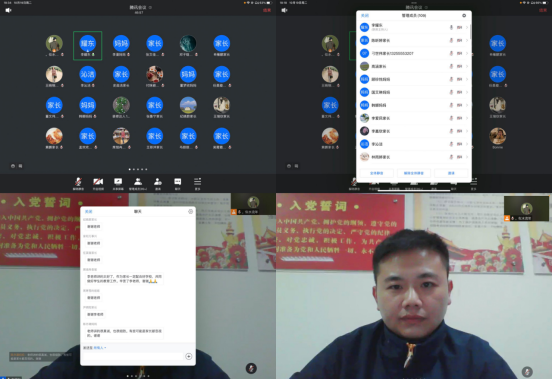Viewport: 553px width, 379px height.
Task: Unmute microphone in the bottom meeting toolbar
Action: [x=78, y=182]
